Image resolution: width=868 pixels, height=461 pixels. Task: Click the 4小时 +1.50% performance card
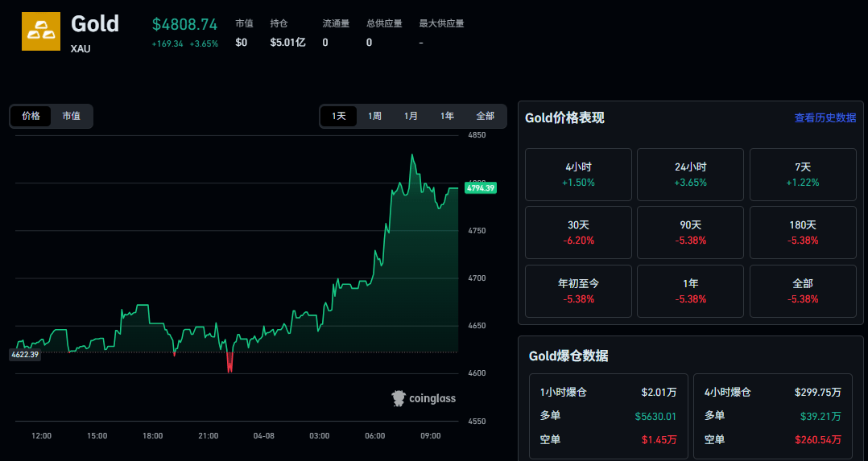(x=580, y=175)
